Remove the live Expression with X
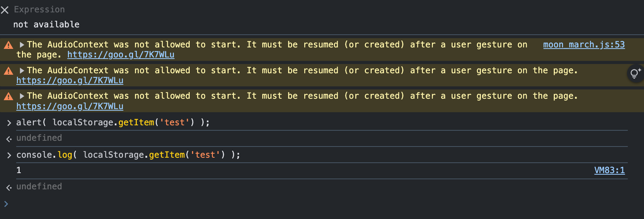Viewport: 644px width, 219px height. (x=5, y=10)
